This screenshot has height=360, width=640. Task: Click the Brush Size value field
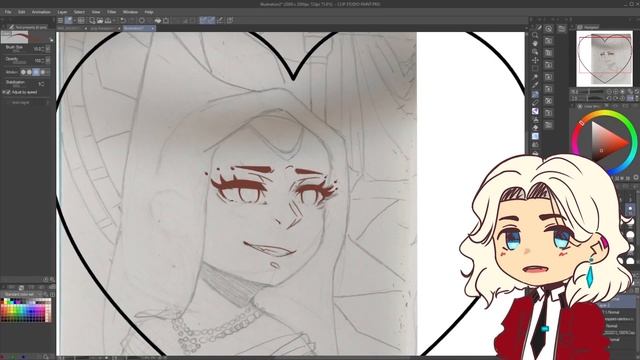click(38, 49)
